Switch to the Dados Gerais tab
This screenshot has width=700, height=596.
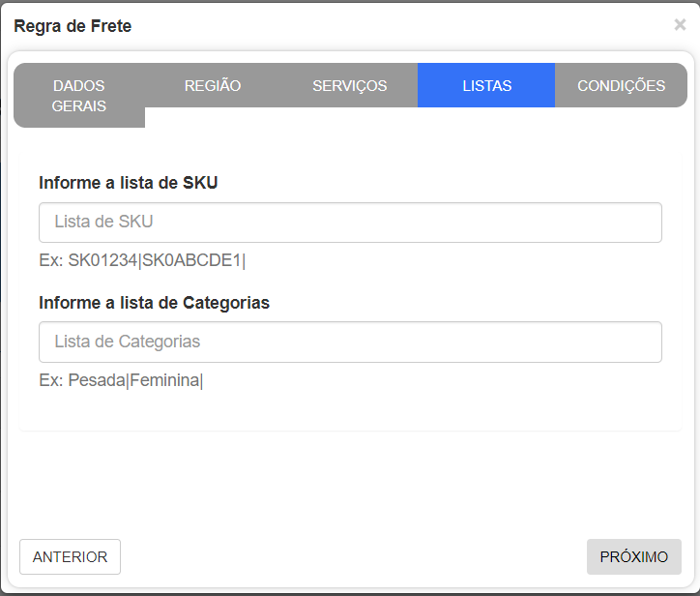[x=79, y=96]
